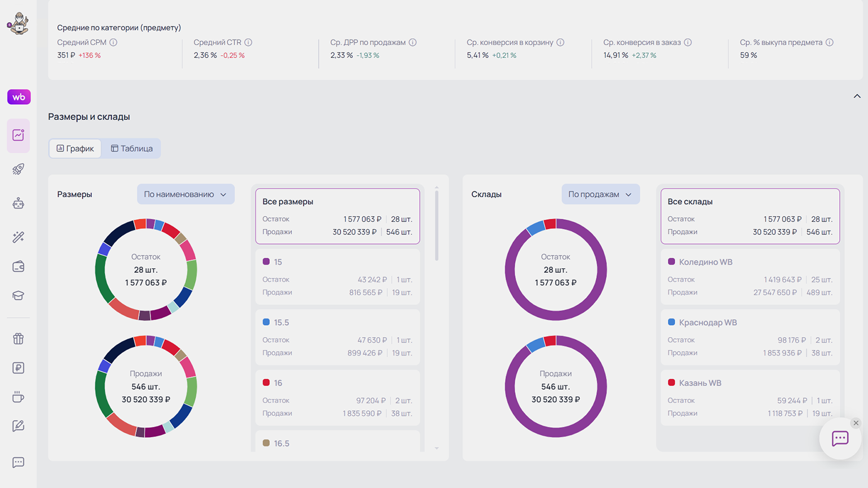Expand the По продажам dropdown

click(600, 194)
